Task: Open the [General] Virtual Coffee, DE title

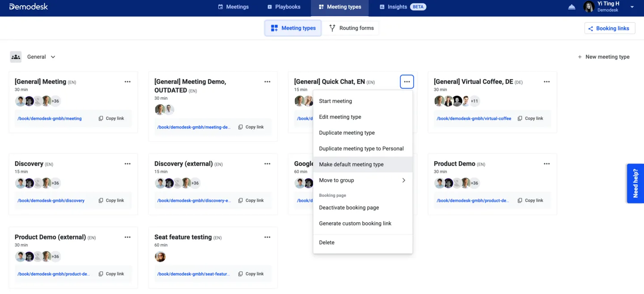Action: click(473, 81)
